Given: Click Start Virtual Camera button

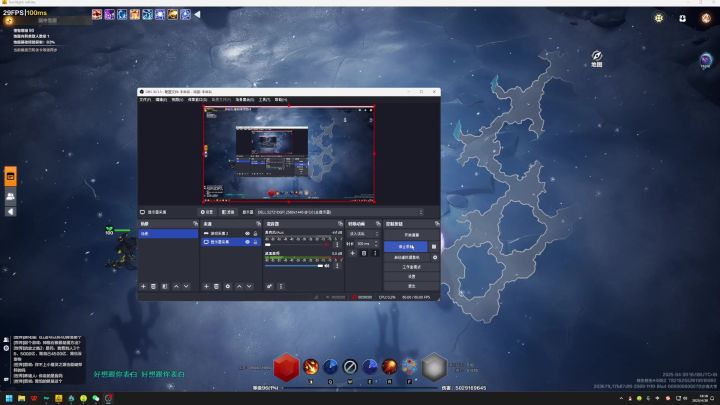Looking at the screenshot, I should (x=407, y=258).
